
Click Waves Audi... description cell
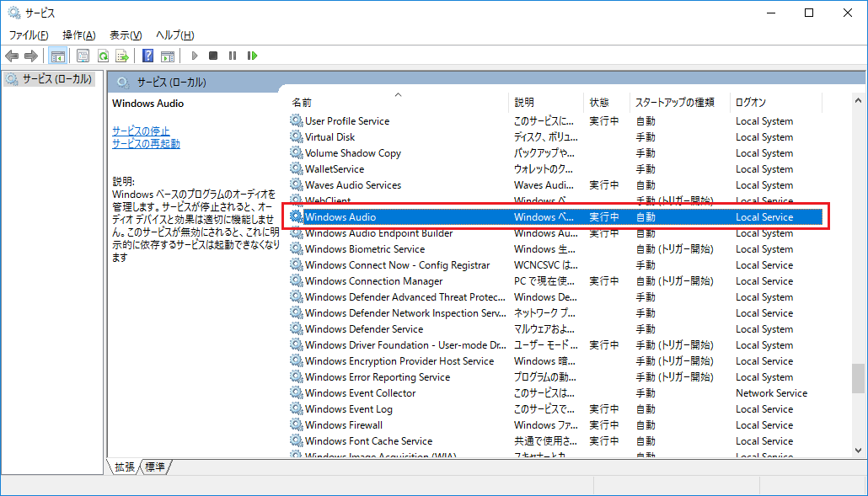point(544,184)
